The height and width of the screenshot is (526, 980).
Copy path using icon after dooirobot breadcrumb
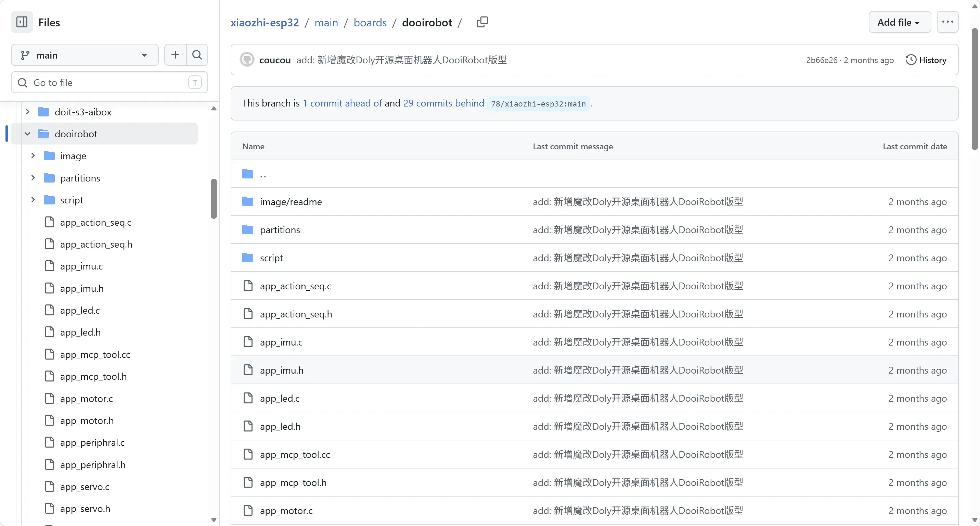[x=482, y=22]
